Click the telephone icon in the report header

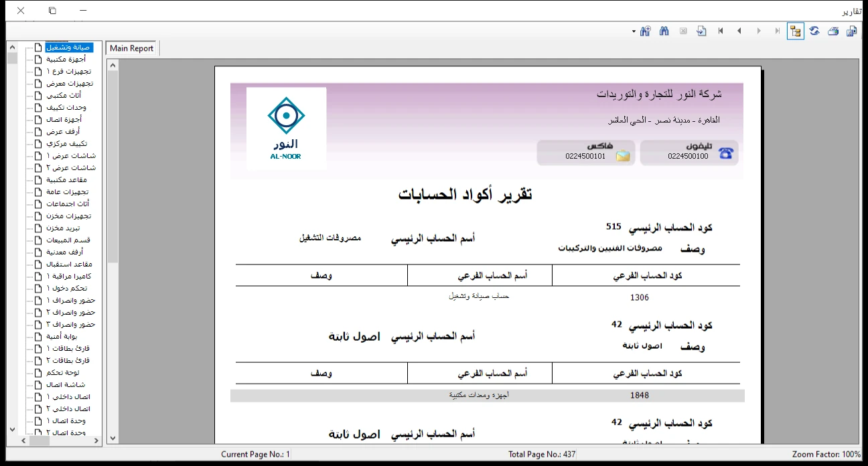point(725,153)
